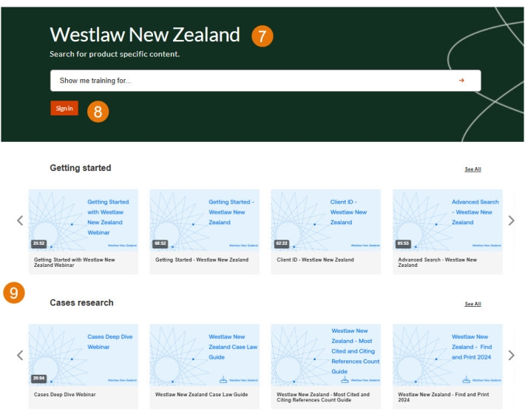The image size is (525, 420).
Task: Click caption 'Most Cited and Citing References Count Guide'
Action: (x=323, y=397)
